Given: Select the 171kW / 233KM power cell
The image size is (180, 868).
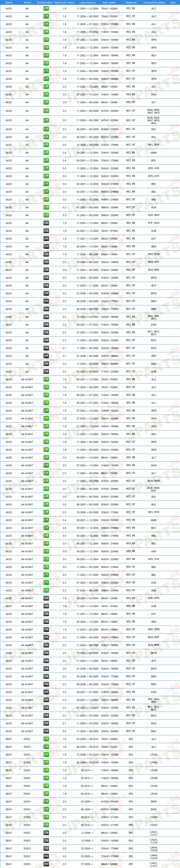Looking at the screenshot, I should (x=110, y=372).
